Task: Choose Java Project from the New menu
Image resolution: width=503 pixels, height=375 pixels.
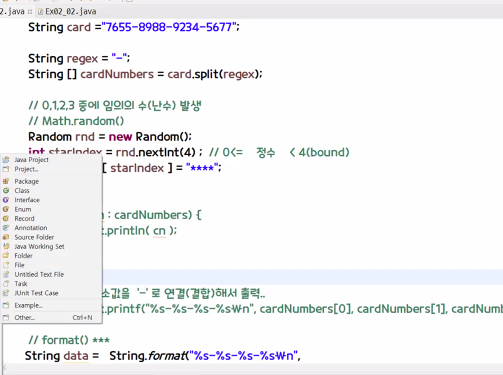Action: tap(31, 160)
